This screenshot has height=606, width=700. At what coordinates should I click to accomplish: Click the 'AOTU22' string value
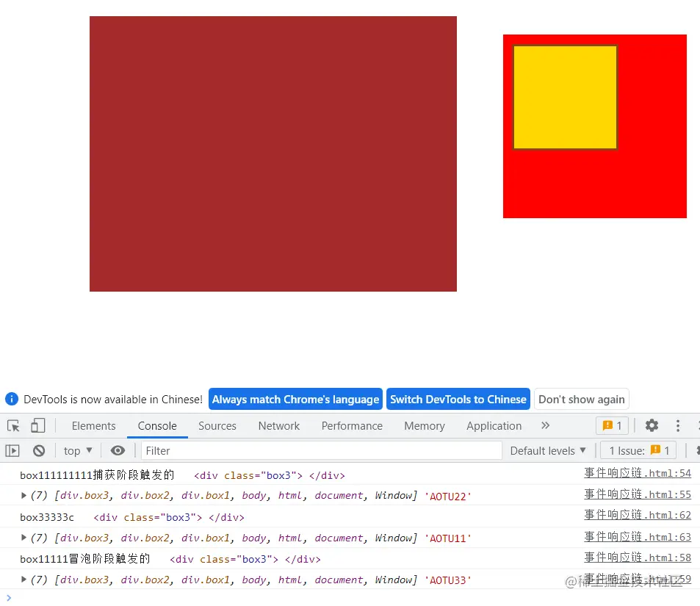(448, 497)
